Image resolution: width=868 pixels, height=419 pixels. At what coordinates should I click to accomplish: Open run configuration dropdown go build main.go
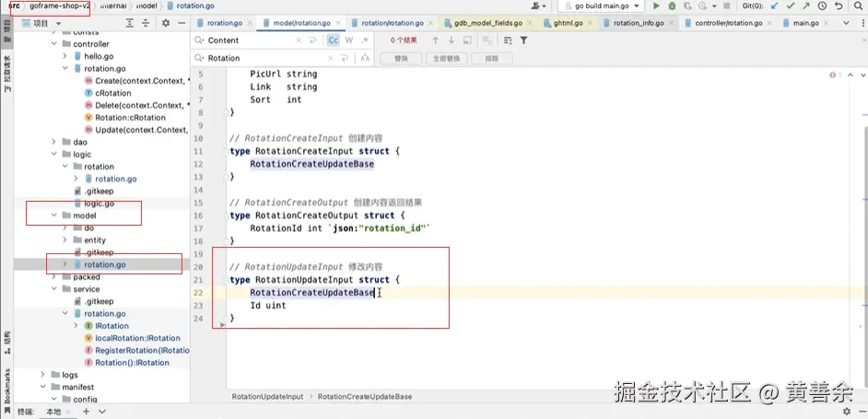(x=601, y=6)
